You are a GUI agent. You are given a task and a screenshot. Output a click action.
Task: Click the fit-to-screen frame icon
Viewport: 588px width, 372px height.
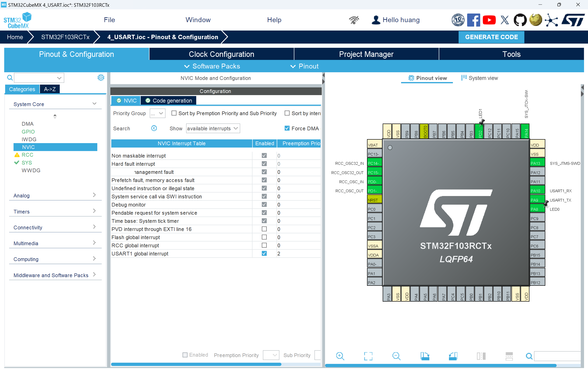(368, 356)
